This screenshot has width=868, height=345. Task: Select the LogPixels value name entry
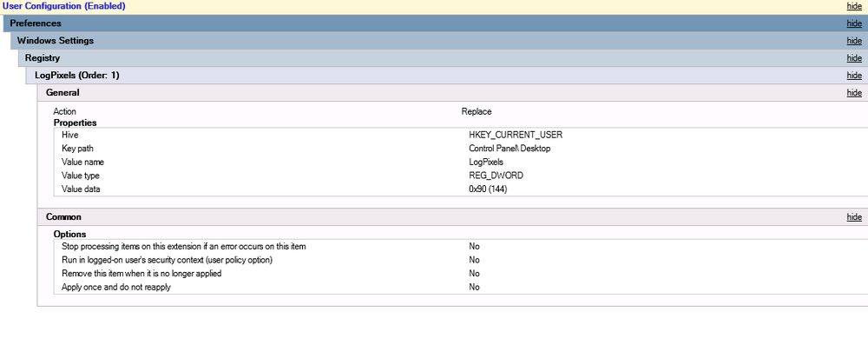point(485,162)
